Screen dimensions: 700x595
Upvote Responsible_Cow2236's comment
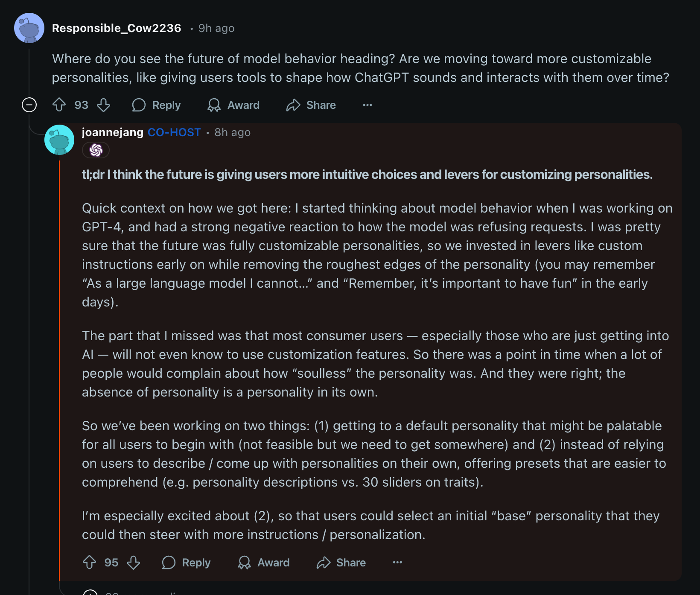(x=59, y=105)
